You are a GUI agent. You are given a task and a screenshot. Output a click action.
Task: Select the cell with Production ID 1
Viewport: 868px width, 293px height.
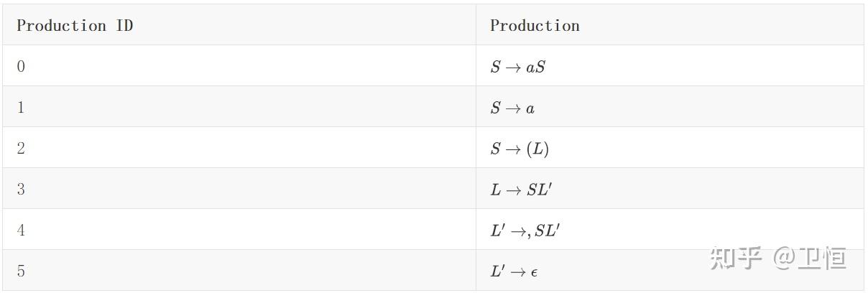(21, 108)
